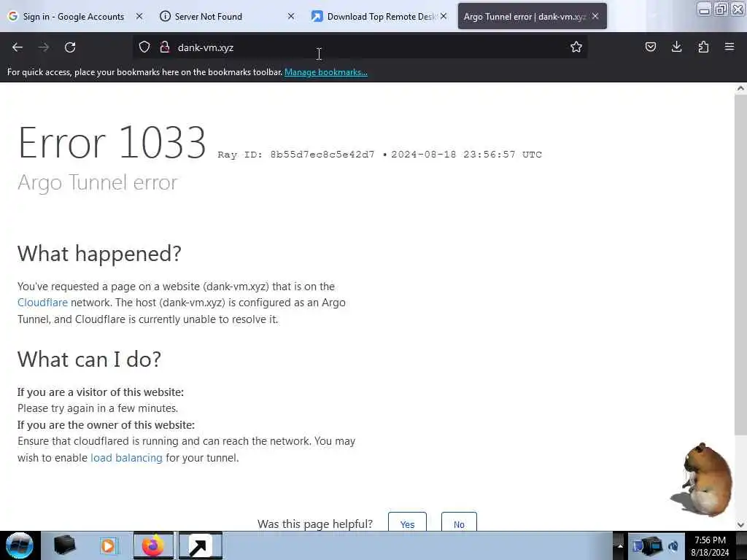747x560 pixels.
Task: Bookmark this page with the star
Action: pyautogui.click(x=576, y=47)
